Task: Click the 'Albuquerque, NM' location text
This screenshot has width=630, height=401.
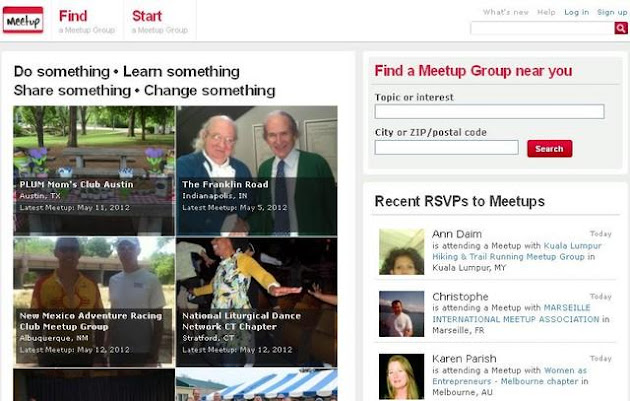Action: click(54, 338)
